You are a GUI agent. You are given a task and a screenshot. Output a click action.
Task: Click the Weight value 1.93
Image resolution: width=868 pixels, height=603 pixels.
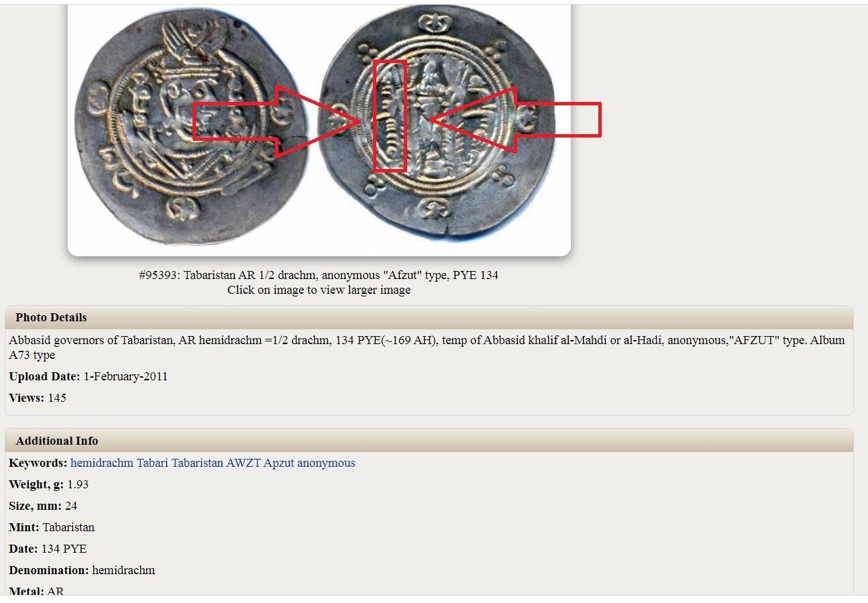tap(78, 484)
